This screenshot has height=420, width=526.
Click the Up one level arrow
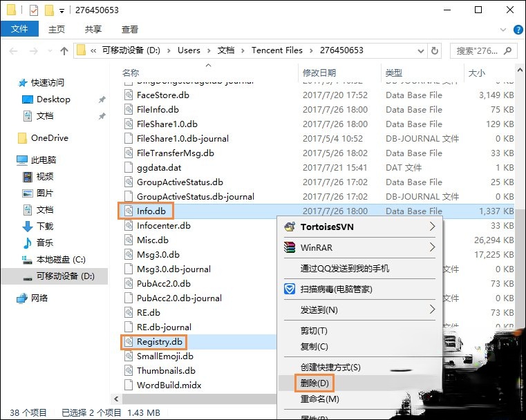point(64,51)
